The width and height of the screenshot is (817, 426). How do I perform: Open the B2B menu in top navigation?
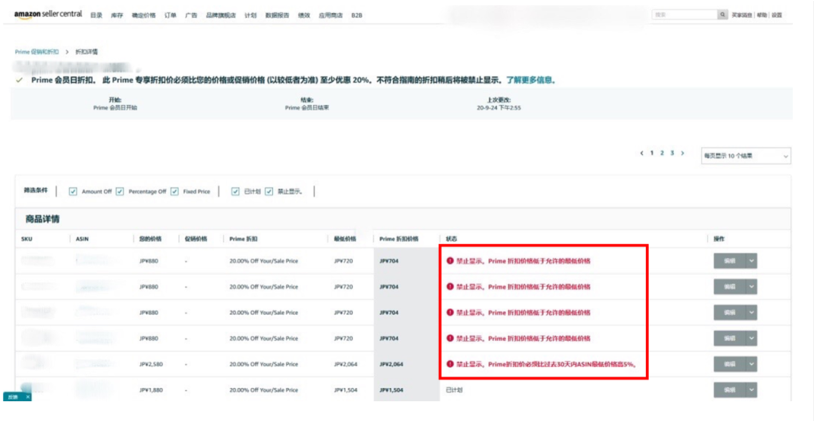[357, 15]
